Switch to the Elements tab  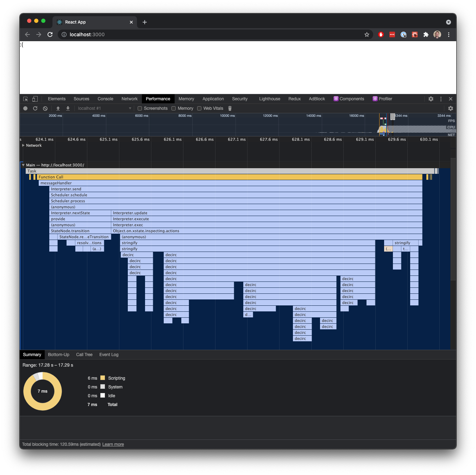click(x=57, y=99)
